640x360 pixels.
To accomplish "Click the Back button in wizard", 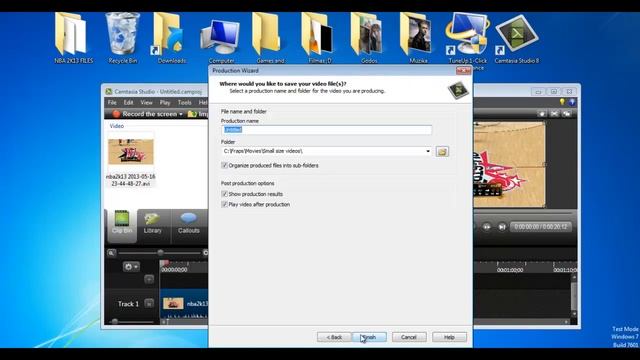I will 334,337.
